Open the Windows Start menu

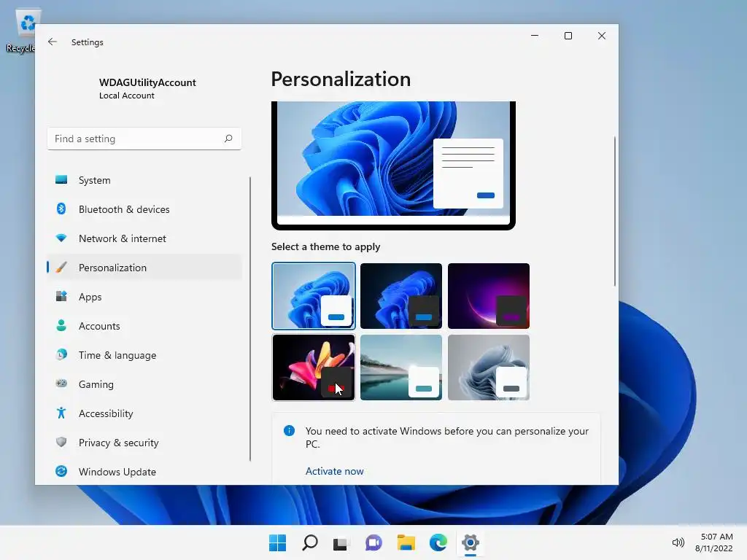coord(277,542)
